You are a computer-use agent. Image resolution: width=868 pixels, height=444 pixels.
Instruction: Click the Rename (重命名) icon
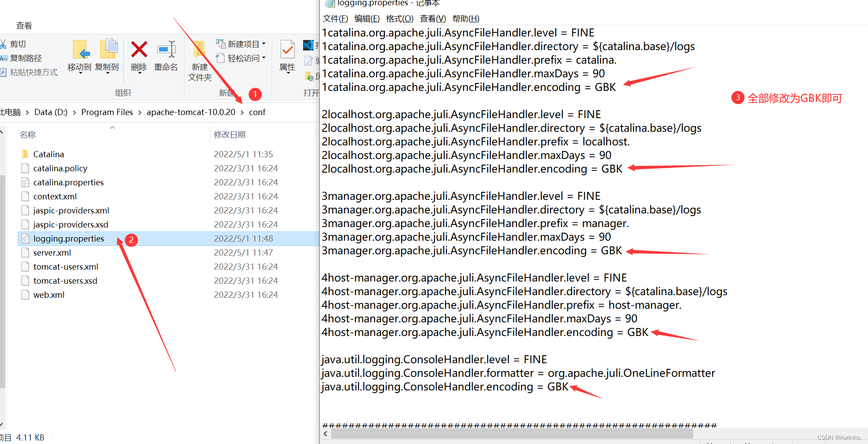[x=166, y=50]
